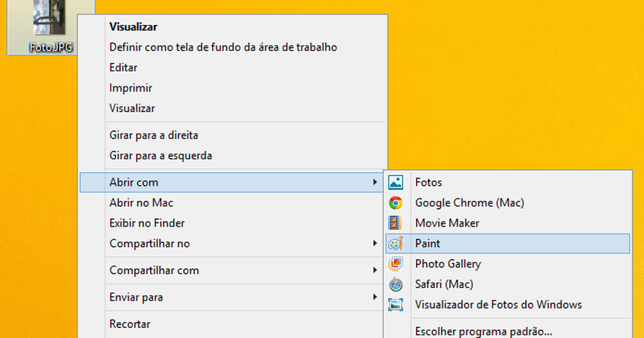The image size is (644, 338).
Task: Select Girar para a direita
Action: [154, 135]
